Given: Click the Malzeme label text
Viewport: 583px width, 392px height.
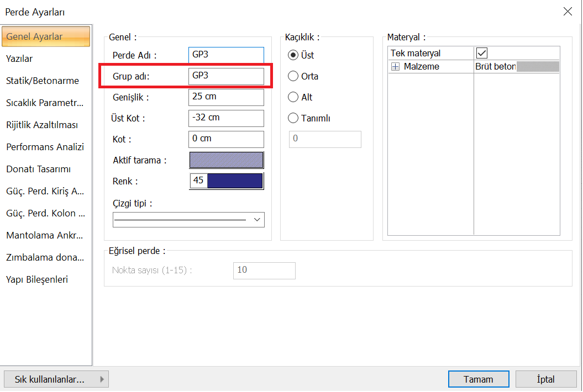Looking at the screenshot, I should [421, 66].
